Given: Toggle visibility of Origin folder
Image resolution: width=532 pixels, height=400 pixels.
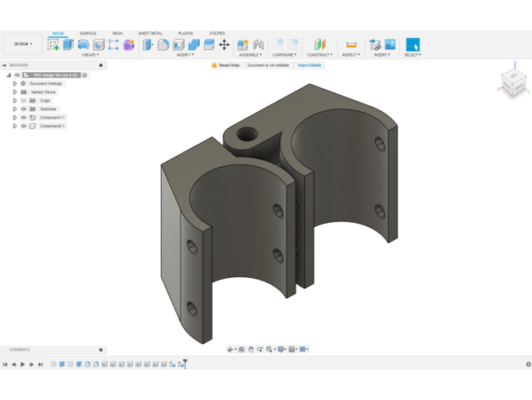Looking at the screenshot, I should click(24, 101).
